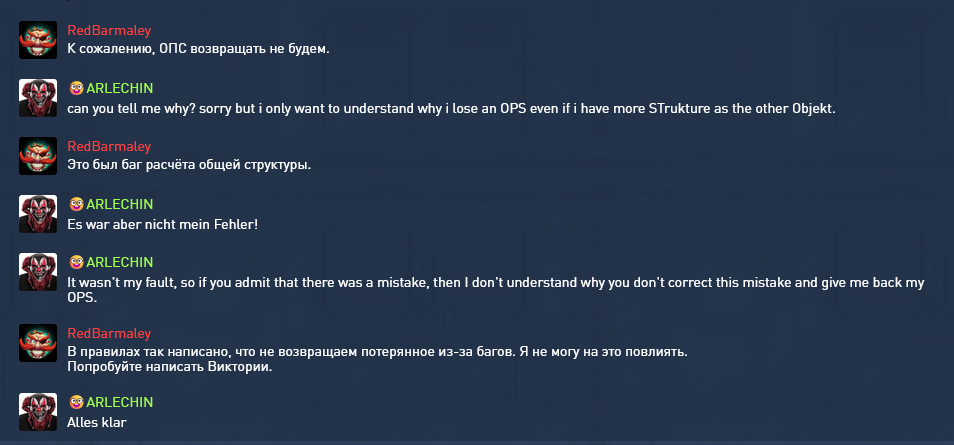Click RedBarmaley's avatar beside the "В правилах" message
The width and height of the screenshot is (954, 445).
pyautogui.click(x=38, y=343)
